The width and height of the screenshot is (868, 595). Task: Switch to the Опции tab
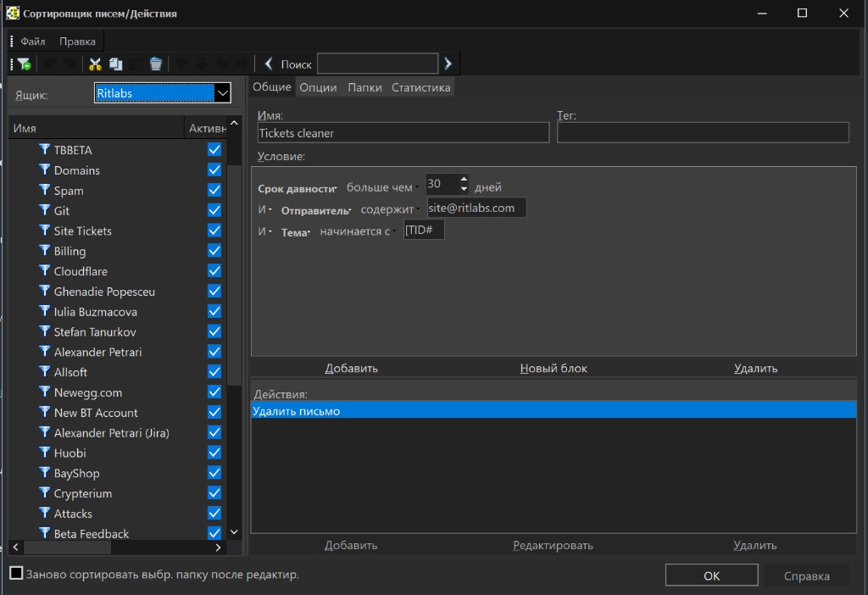click(319, 87)
